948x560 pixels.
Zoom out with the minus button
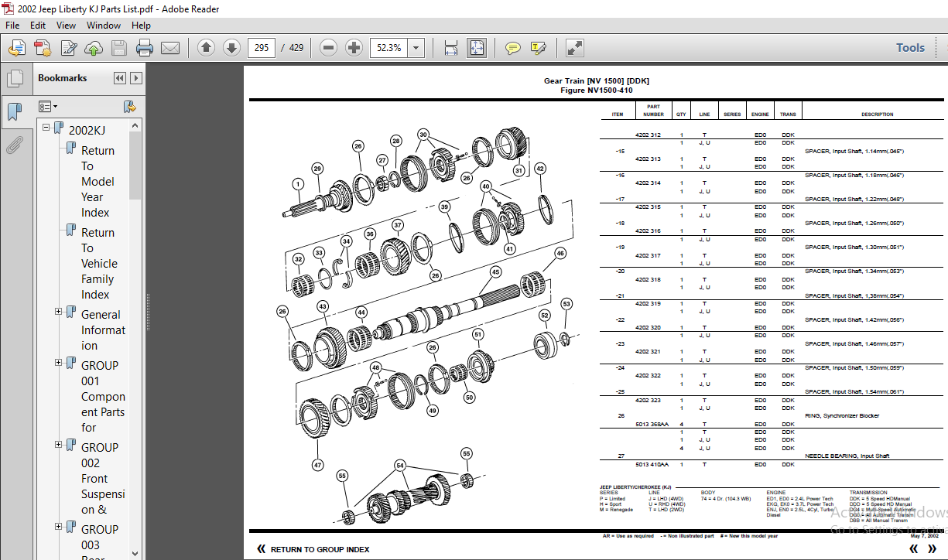click(328, 48)
